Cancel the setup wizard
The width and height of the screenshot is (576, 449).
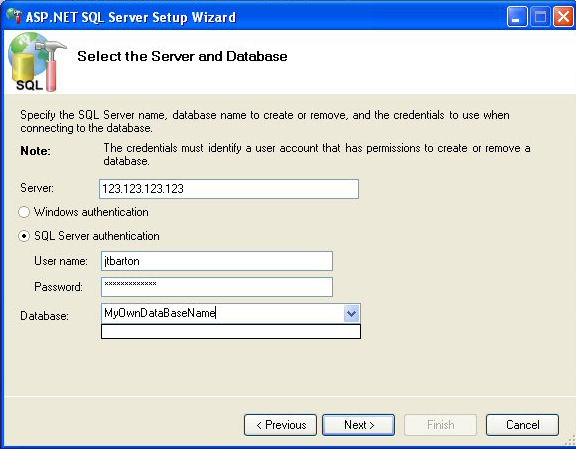pyautogui.click(x=522, y=425)
